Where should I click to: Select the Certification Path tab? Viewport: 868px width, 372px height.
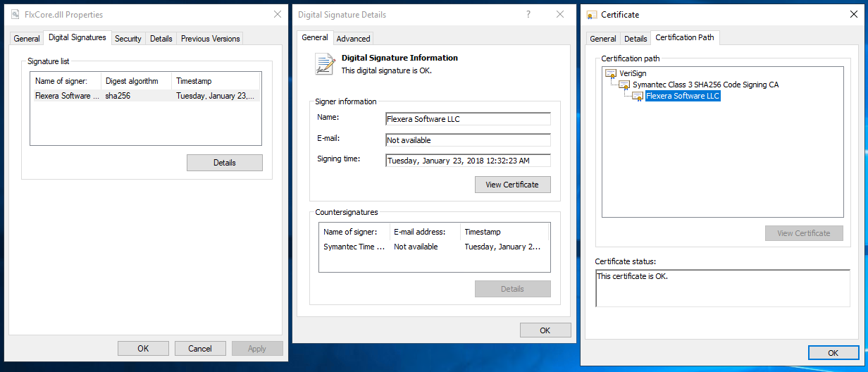(685, 37)
